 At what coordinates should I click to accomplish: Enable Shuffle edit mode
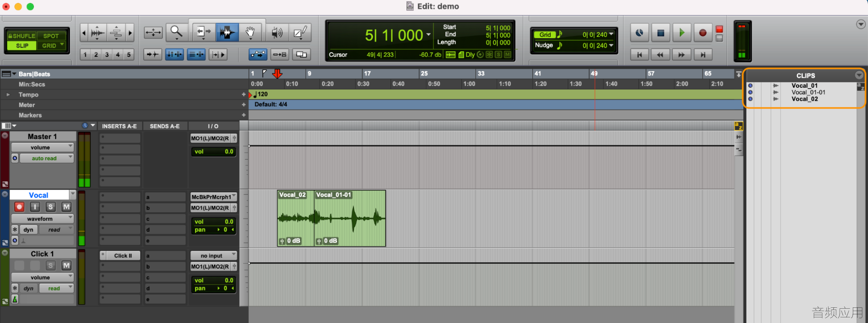(22, 36)
